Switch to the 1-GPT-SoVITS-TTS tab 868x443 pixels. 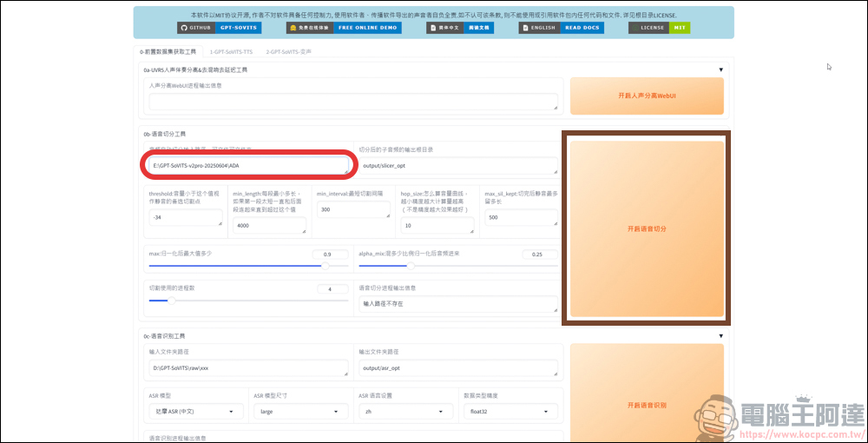point(232,51)
